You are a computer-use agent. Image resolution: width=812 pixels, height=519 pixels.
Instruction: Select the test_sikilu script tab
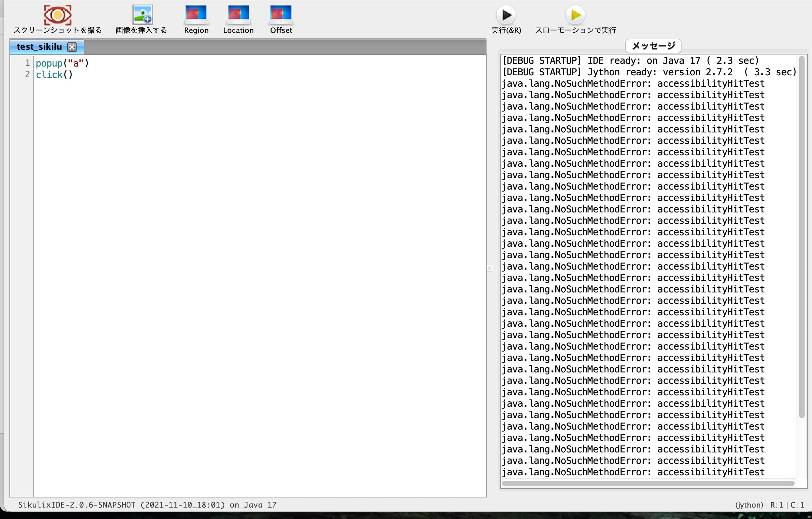click(39, 47)
